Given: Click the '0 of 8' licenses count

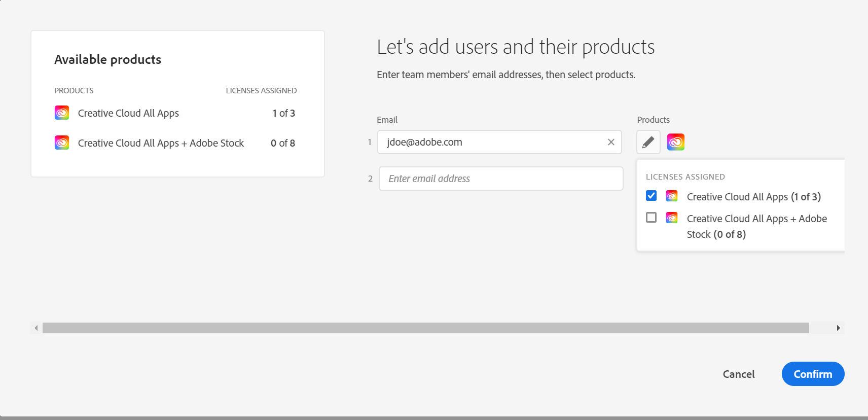Looking at the screenshot, I should click(x=283, y=143).
